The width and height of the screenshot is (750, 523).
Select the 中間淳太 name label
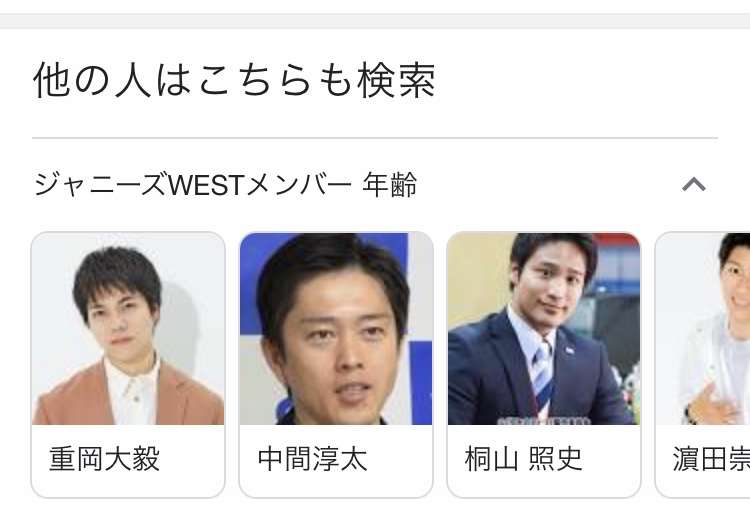(312, 459)
